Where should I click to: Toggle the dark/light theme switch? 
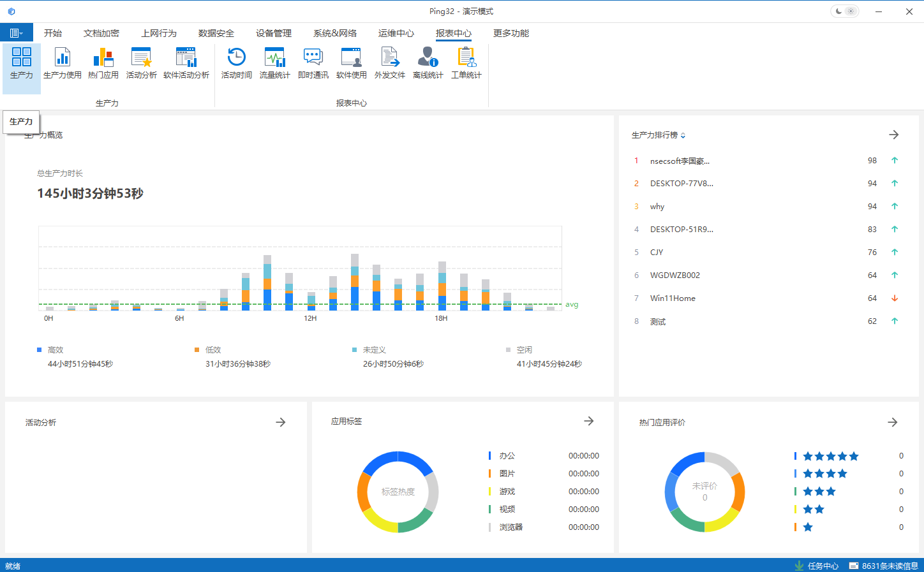844,11
